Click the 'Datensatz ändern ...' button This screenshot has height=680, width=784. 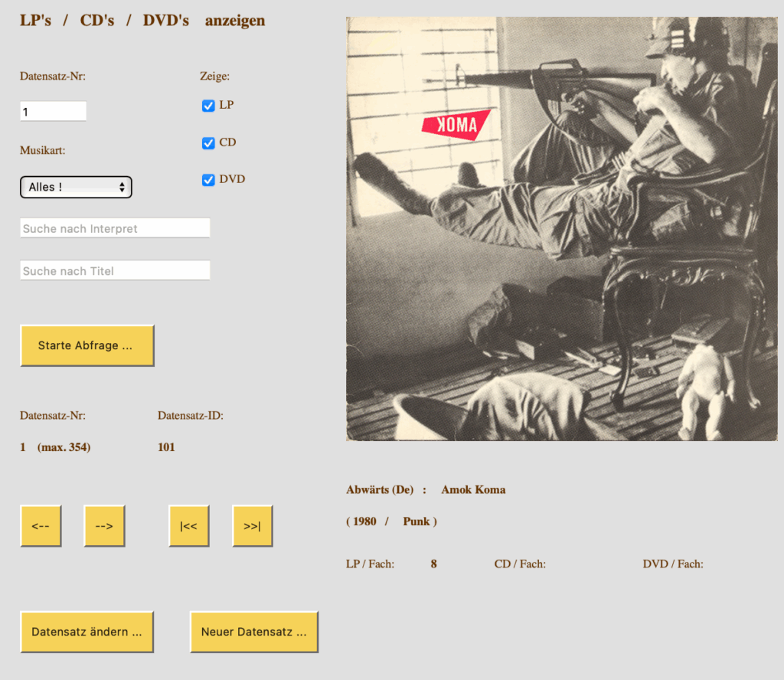[x=87, y=632]
